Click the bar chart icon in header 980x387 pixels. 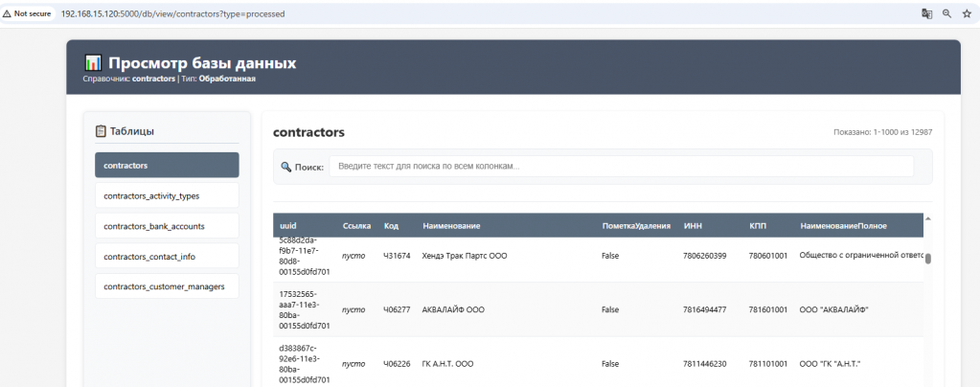93,63
